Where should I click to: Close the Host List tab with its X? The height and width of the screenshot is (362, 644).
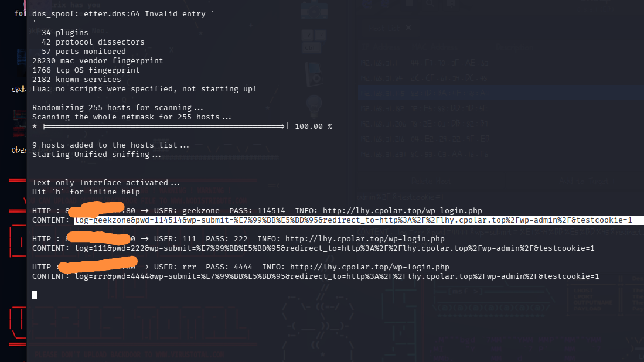(408, 28)
